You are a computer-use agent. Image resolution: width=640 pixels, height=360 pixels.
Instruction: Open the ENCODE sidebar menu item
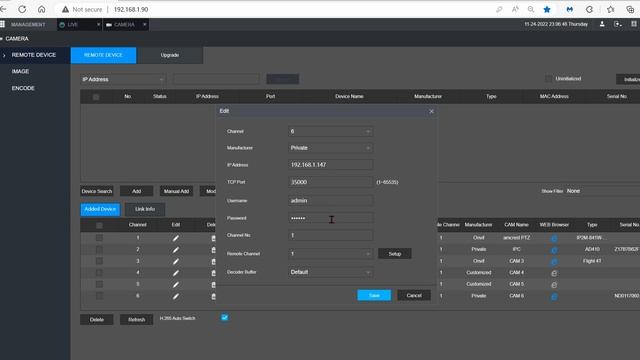(23, 88)
